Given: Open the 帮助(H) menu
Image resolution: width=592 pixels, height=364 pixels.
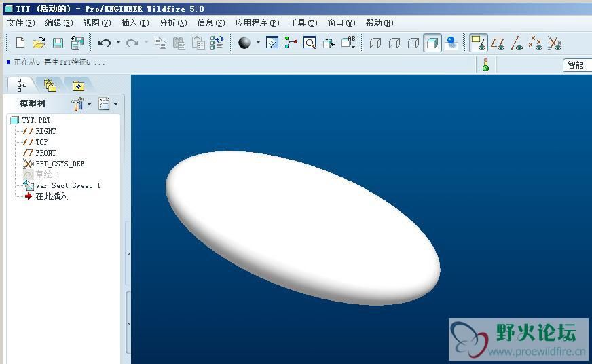Looking at the screenshot, I should 380,23.
